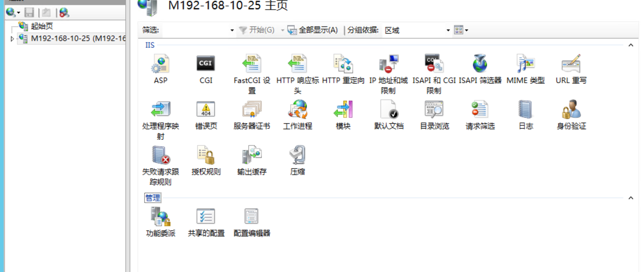Collapse the IIS group section
This screenshot has width=644, height=272.
tap(631, 45)
